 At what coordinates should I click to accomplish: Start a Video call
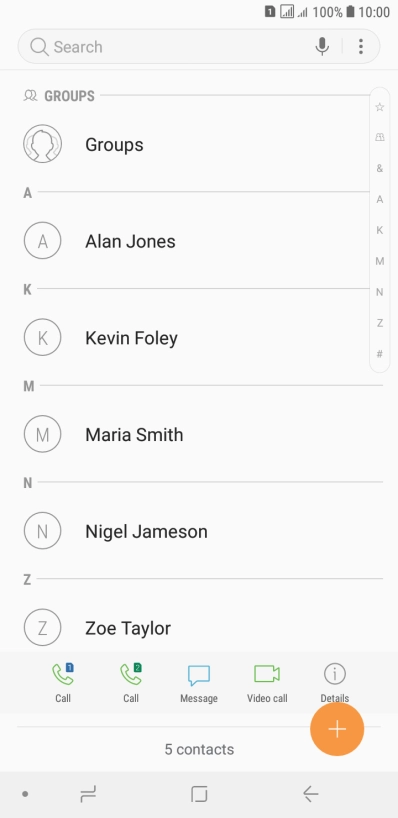[x=267, y=683]
